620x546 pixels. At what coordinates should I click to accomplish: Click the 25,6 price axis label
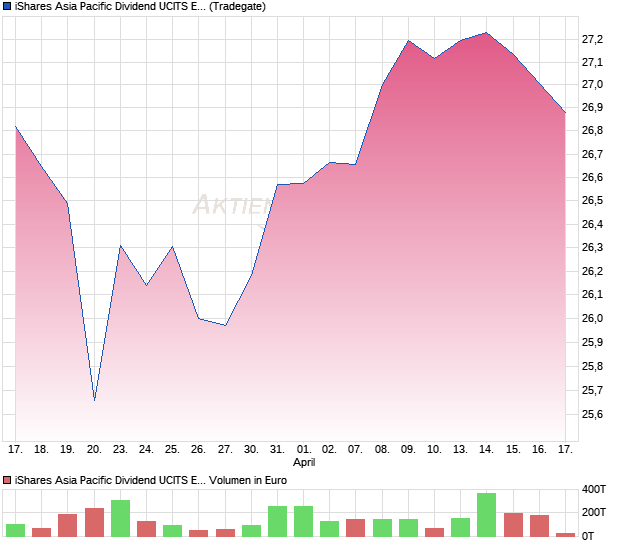click(592, 414)
